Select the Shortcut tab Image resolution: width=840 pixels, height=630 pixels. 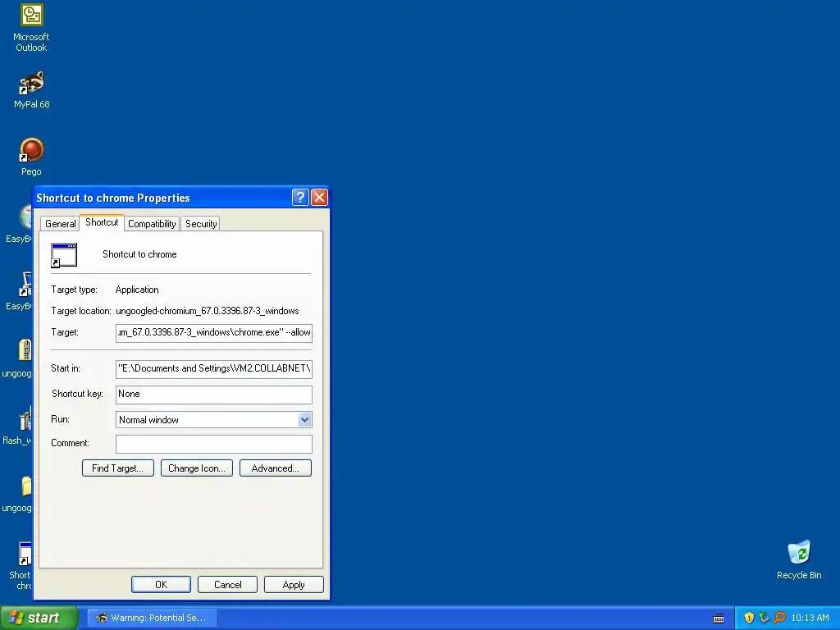pyautogui.click(x=102, y=222)
